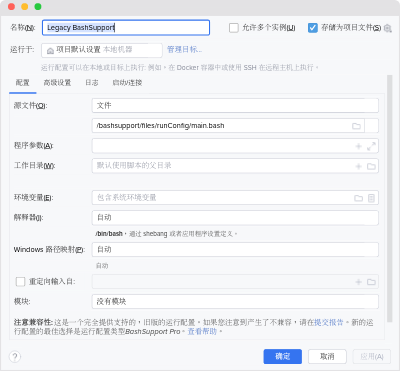Open 运行于 项目默认设置 dropdown
The width and height of the screenshot is (400, 371).
point(102,50)
